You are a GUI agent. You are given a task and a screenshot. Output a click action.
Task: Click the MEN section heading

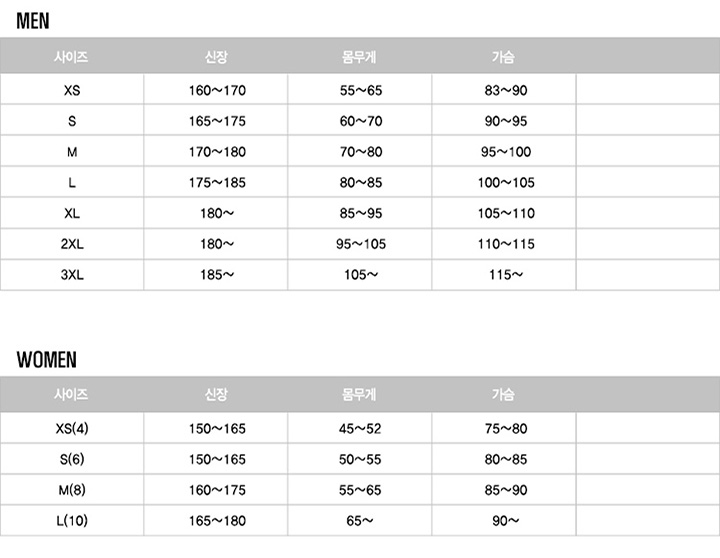tap(33, 21)
